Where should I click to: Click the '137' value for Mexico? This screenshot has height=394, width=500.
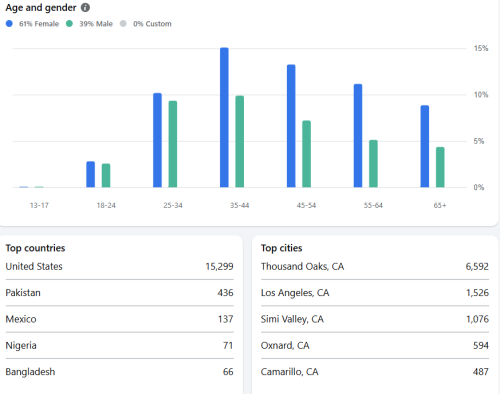click(226, 319)
